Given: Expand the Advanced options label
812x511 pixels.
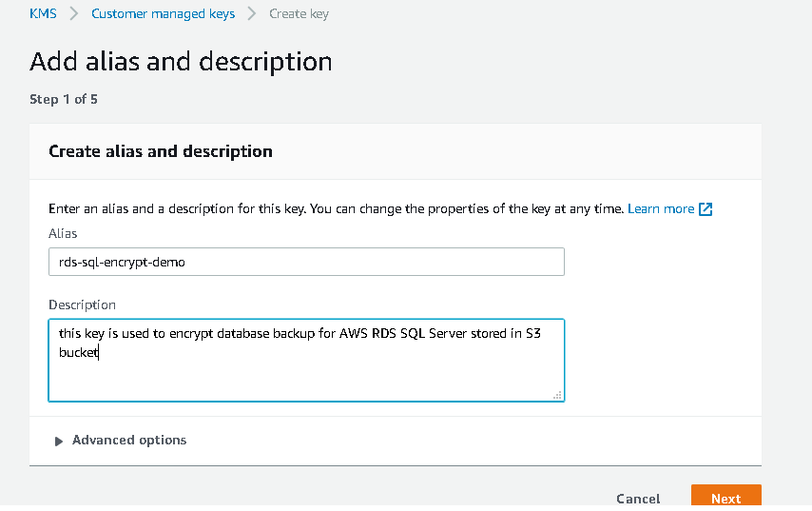Looking at the screenshot, I should [x=129, y=441].
